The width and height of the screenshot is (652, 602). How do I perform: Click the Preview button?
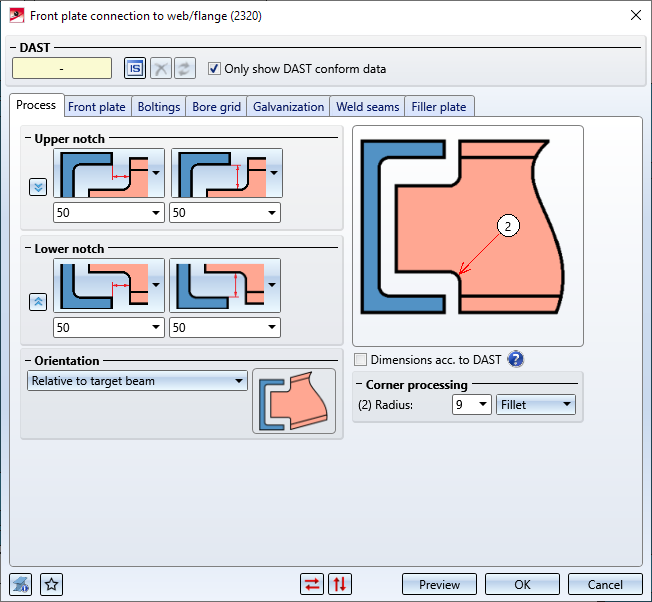(440, 584)
